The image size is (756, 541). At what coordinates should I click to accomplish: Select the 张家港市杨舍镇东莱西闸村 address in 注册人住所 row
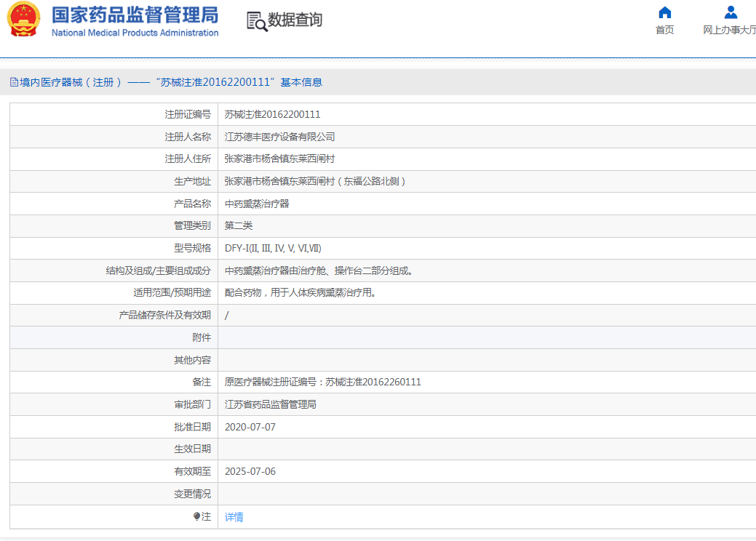click(279, 159)
